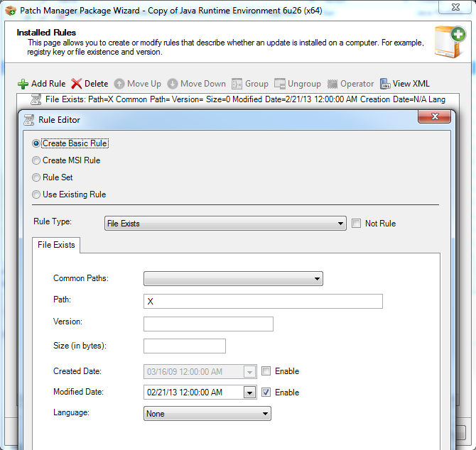Select the File Exists rule row in the list
This screenshot has height=450, width=476.
tap(238, 99)
